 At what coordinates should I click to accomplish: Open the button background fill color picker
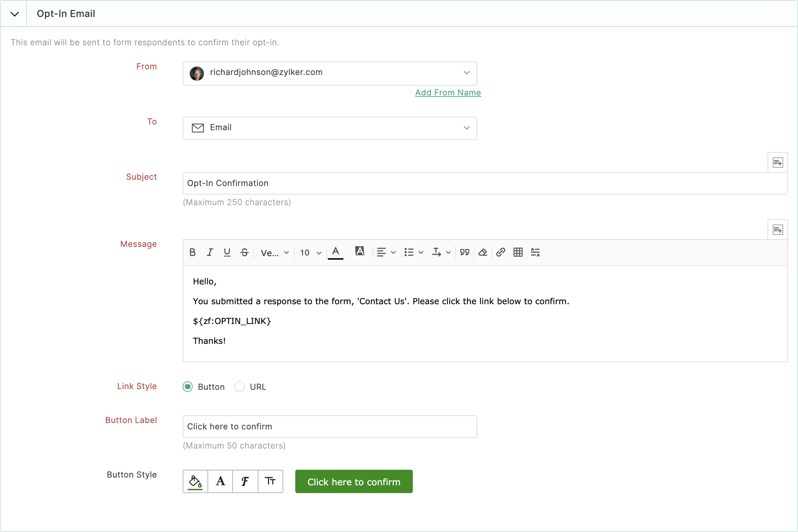click(x=195, y=481)
